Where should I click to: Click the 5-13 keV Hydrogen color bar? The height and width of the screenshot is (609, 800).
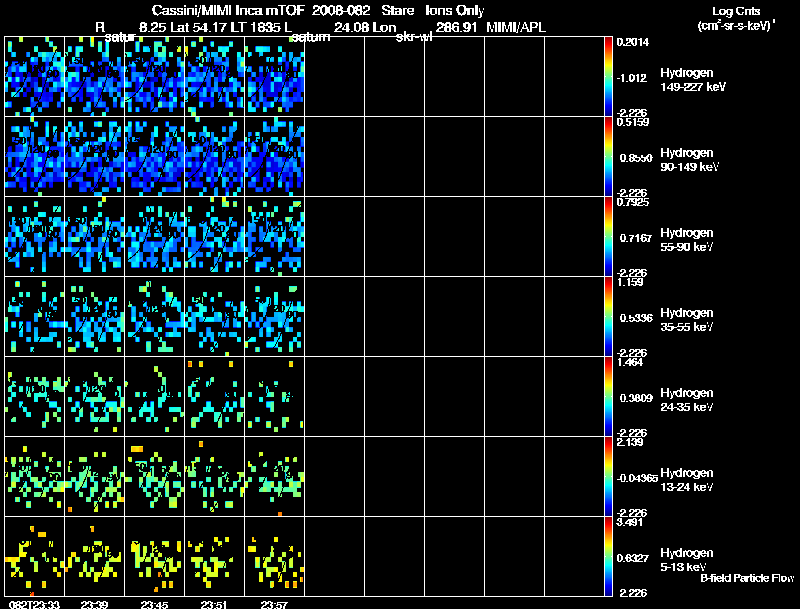click(609, 556)
